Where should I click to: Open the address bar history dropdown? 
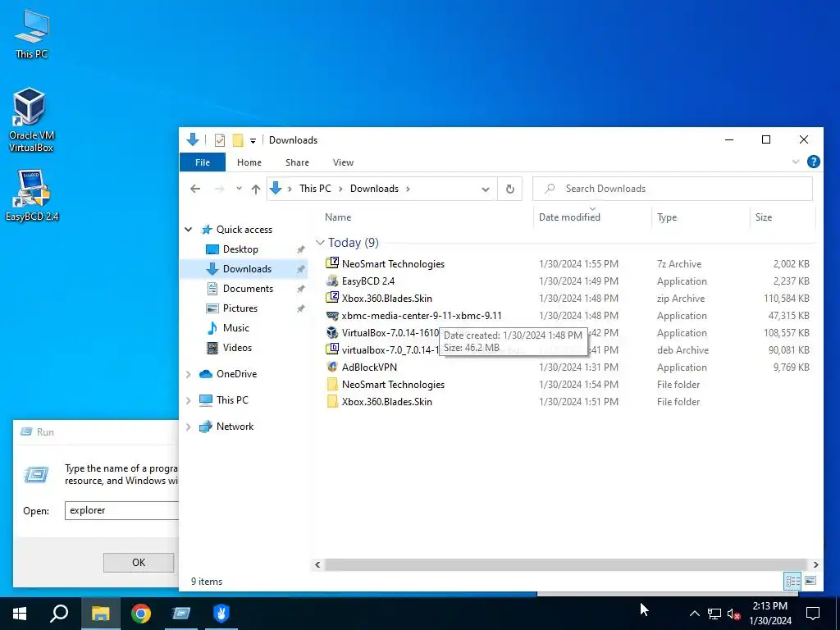click(x=486, y=189)
